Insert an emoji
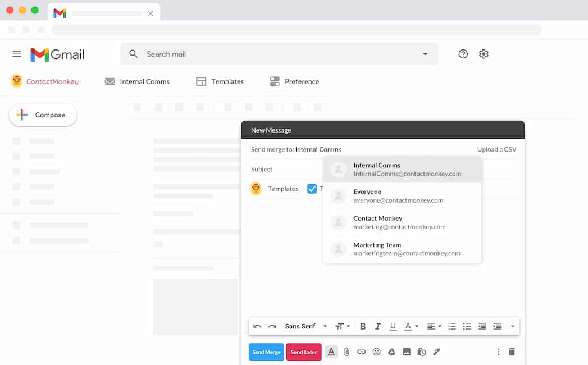This screenshot has height=365, width=588. [376, 352]
